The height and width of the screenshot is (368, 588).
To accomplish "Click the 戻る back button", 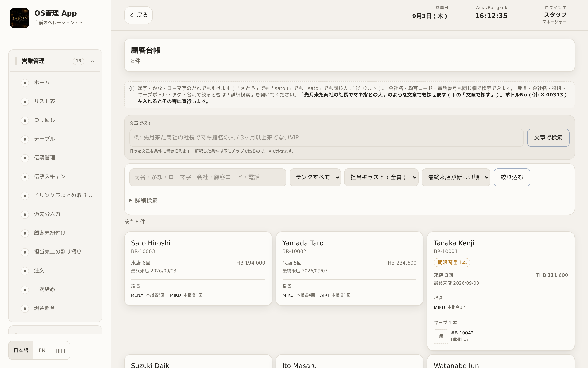I will (x=138, y=15).
